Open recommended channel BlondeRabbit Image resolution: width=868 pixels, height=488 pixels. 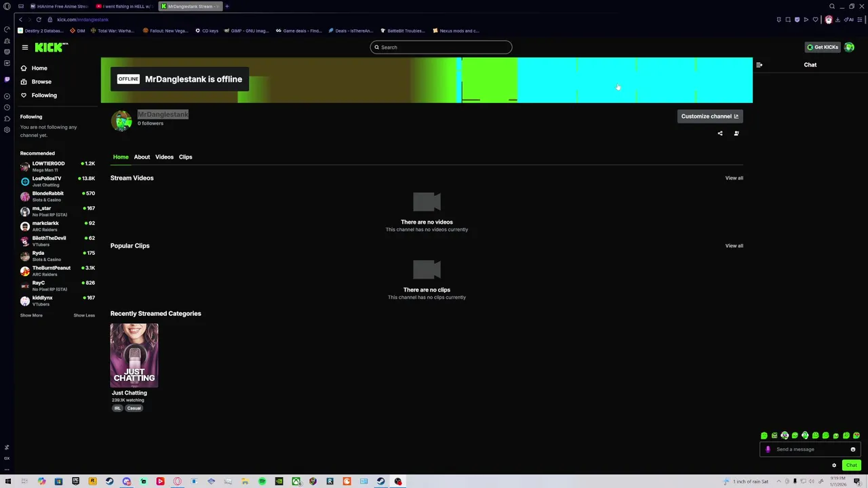58,197
